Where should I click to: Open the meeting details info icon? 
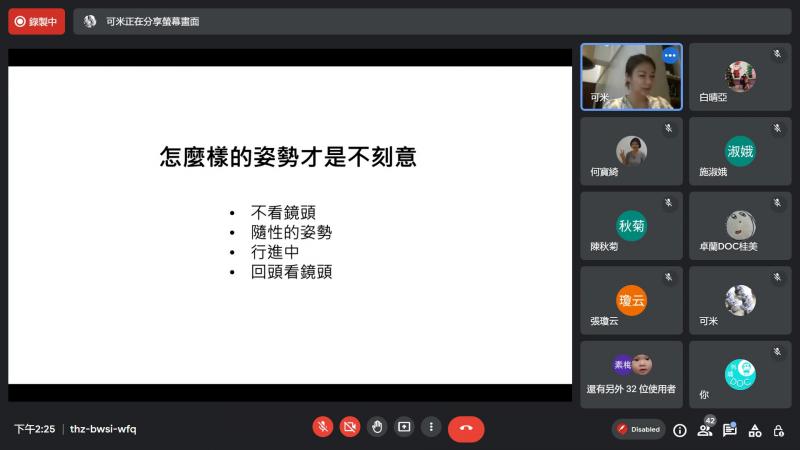pyautogui.click(x=680, y=431)
